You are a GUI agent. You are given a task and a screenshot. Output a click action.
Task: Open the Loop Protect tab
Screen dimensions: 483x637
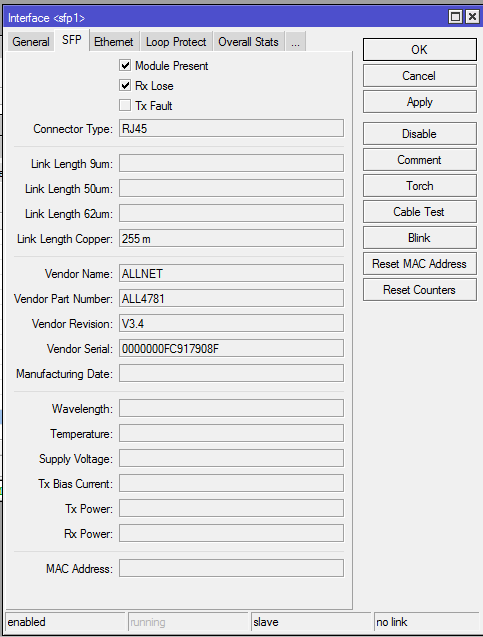pyautogui.click(x=176, y=42)
